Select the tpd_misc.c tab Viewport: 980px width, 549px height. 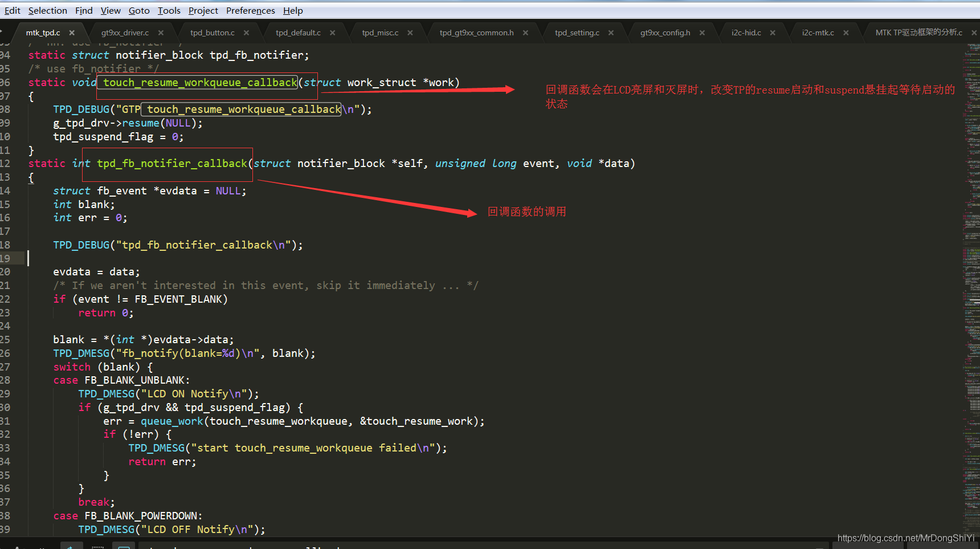pos(380,33)
